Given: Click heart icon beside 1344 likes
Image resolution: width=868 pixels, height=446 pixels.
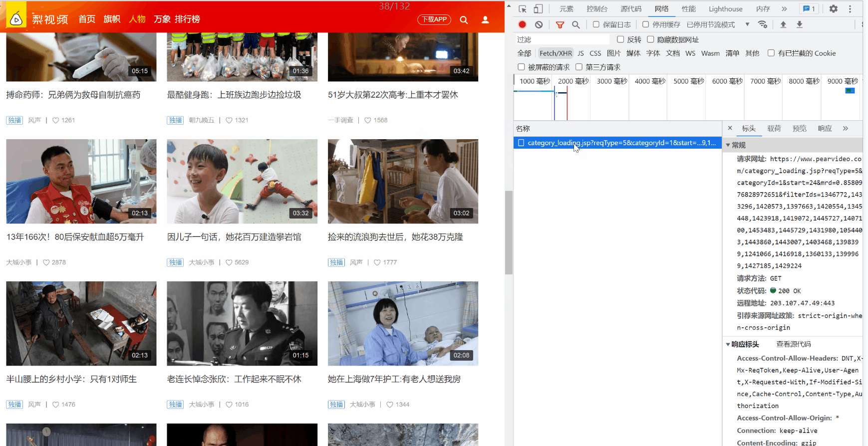Looking at the screenshot, I should click(x=390, y=405).
